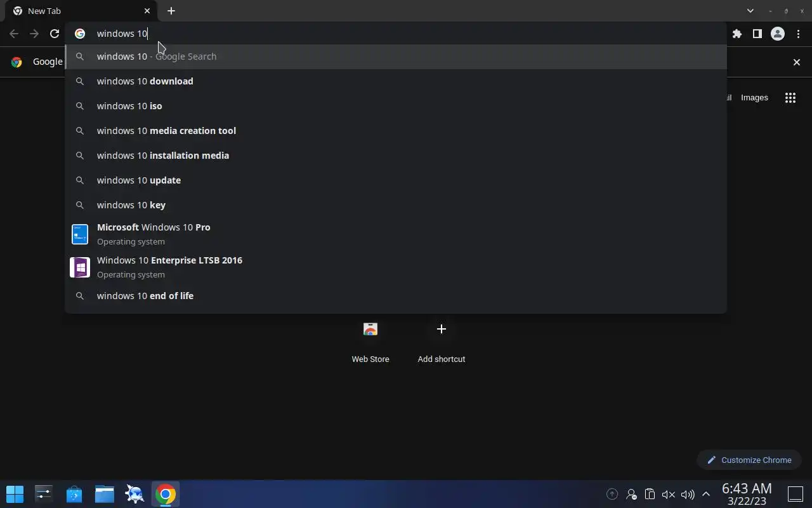This screenshot has height=508, width=812.
Task: Reload the page with the refresh icon
Action: 55,34
